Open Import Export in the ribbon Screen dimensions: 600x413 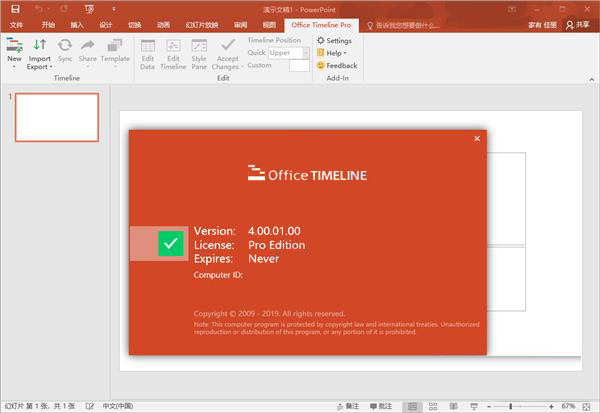(39, 54)
